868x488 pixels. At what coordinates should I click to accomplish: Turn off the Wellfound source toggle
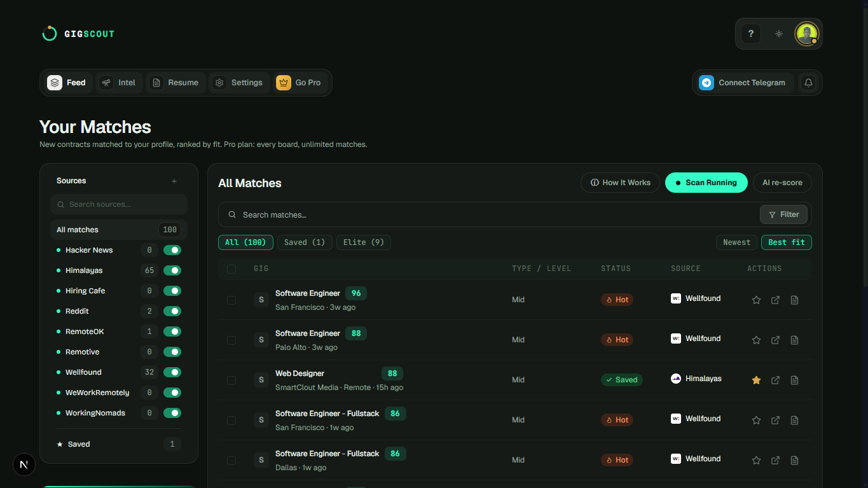[x=172, y=372]
